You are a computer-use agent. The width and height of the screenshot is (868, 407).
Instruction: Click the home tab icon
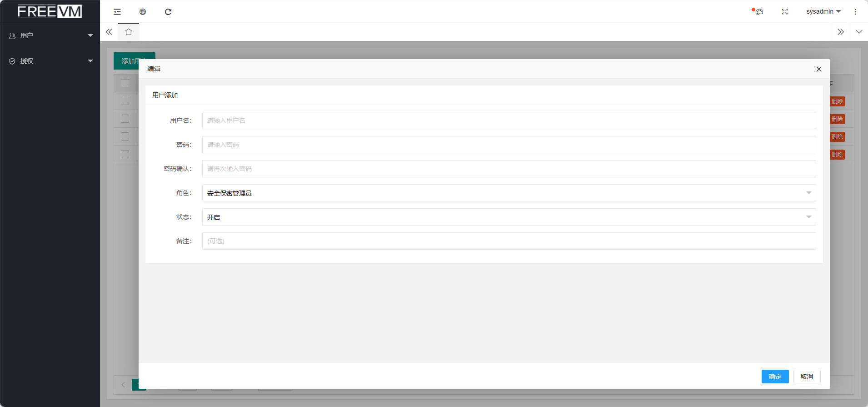129,32
